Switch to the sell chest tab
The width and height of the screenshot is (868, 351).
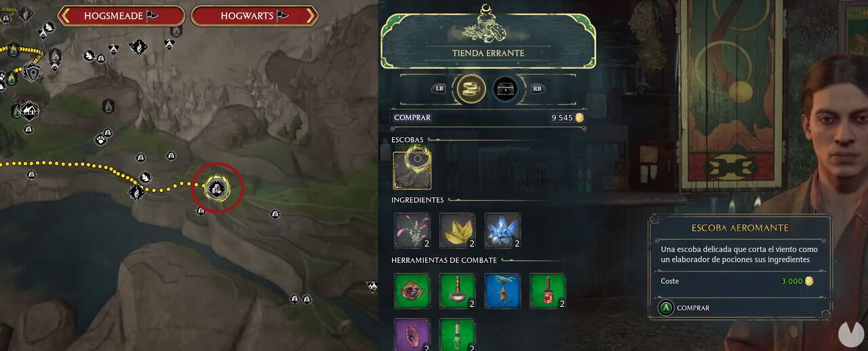tap(505, 88)
